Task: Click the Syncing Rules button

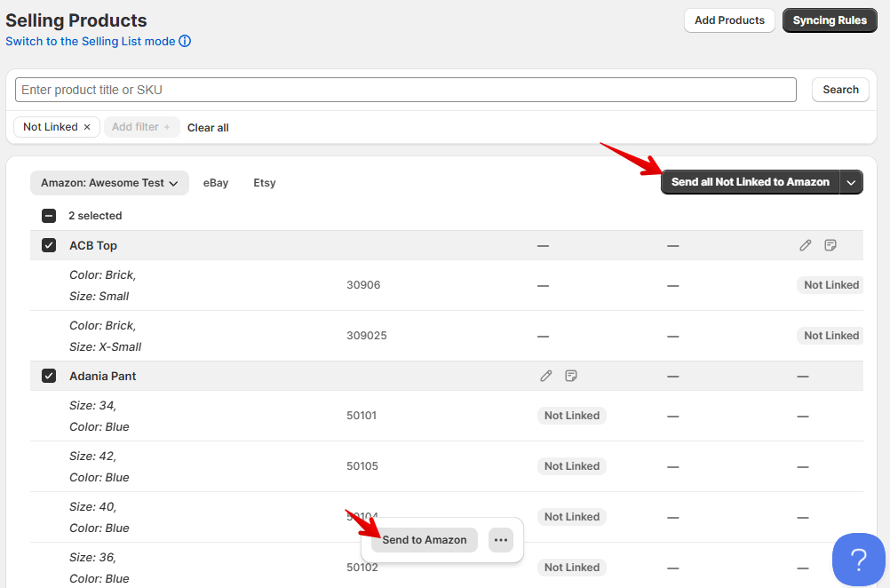Action: [x=830, y=20]
